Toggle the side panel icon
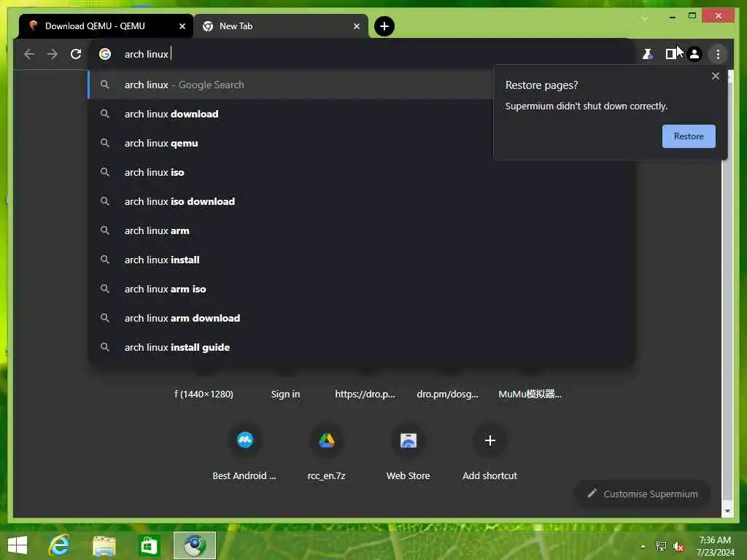The image size is (747, 560). (x=671, y=54)
